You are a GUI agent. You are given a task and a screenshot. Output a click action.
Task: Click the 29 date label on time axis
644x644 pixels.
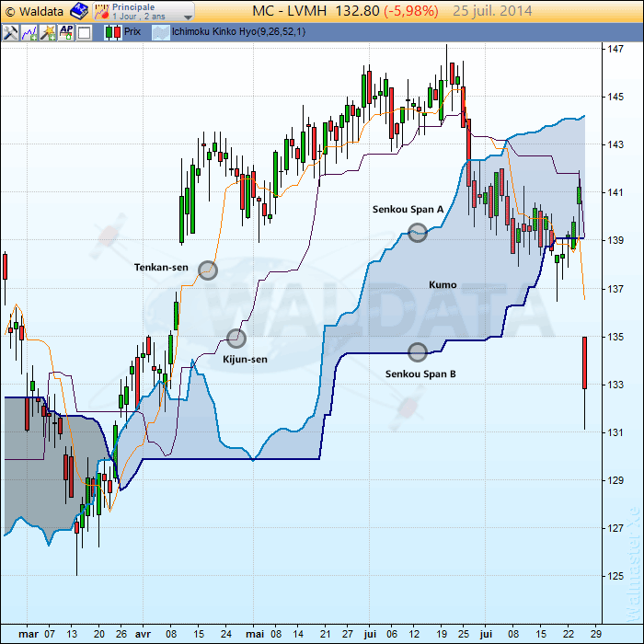596,634
